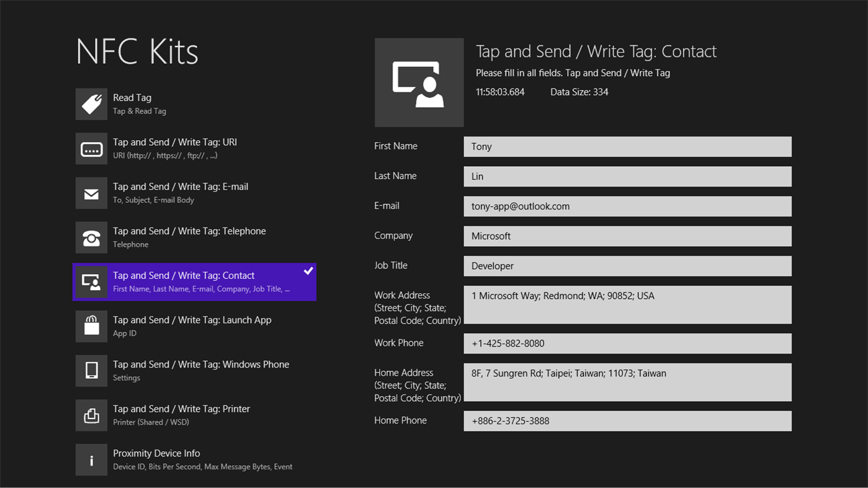The width and height of the screenshot is (868, 488).
Task: Click the Printer icon
Action: click(91, 415)
